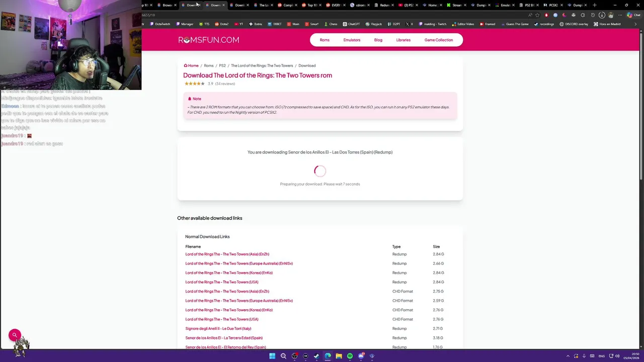
Task: Click Roms in the breadcrumb
Action: coord(209,65)
